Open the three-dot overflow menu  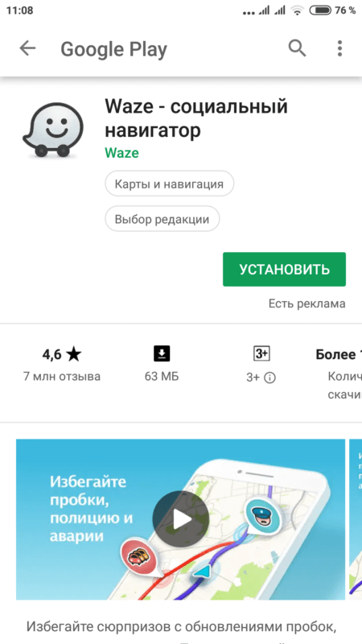click(339, 49)
